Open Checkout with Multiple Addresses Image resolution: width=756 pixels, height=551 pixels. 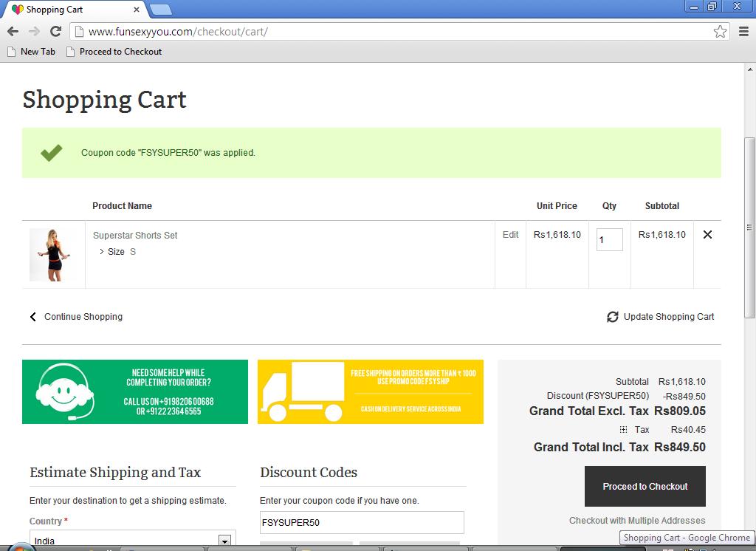point(636,521)
